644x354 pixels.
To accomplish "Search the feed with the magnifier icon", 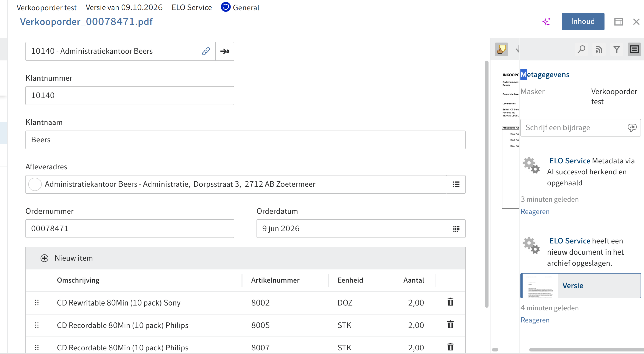I will click(x=581, y=49).
